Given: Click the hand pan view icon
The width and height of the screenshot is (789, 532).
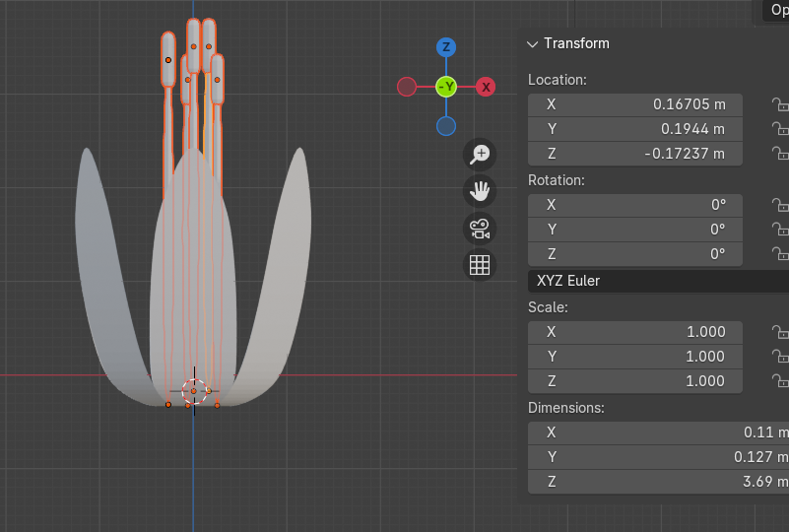Looking at the screenshot, I should [x=480, y=191].
